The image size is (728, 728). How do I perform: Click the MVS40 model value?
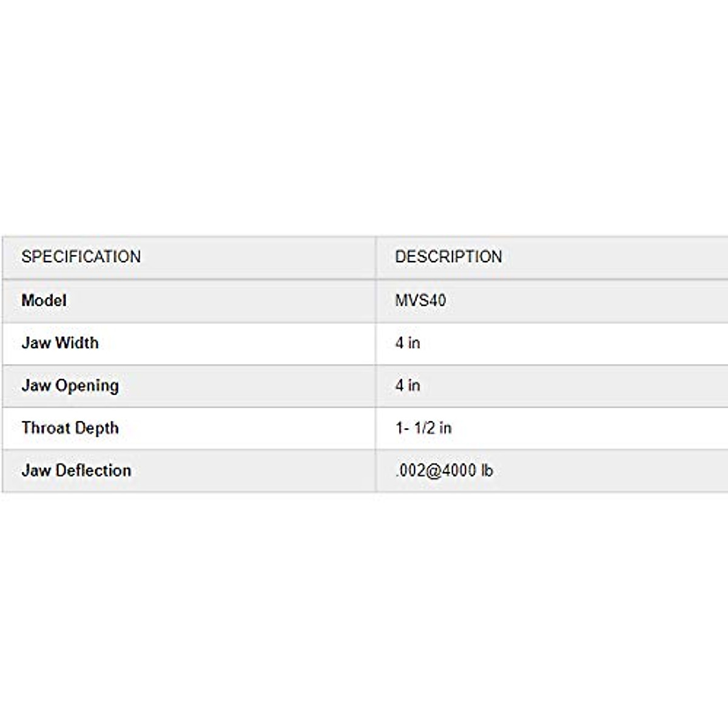click(x=420, y=300)
